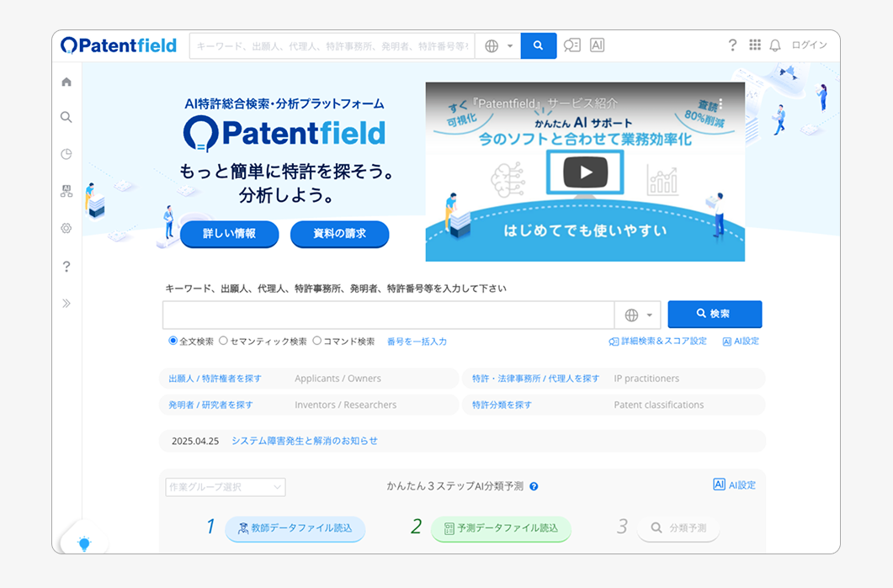Play the Patentfield intro video
The width and height of the screenshot is (893, 588).
tap(586, 172)
